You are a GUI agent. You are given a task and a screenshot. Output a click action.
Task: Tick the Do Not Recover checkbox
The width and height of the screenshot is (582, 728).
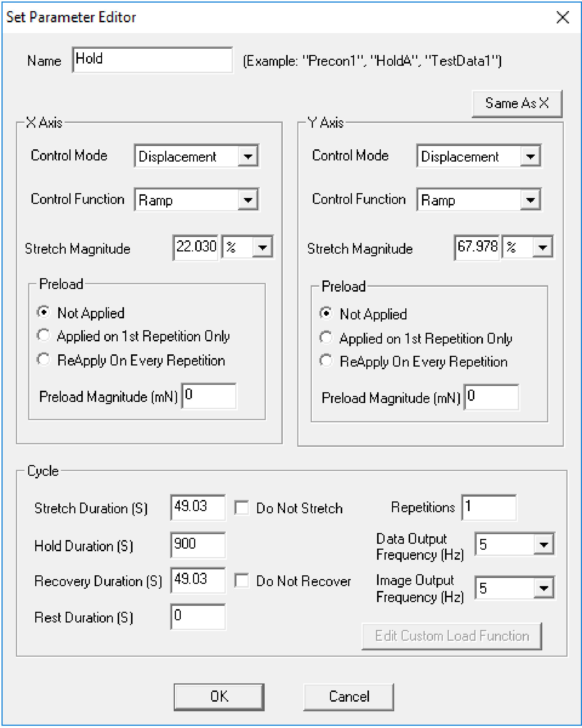pyautogui.click(x=242, y=581)
